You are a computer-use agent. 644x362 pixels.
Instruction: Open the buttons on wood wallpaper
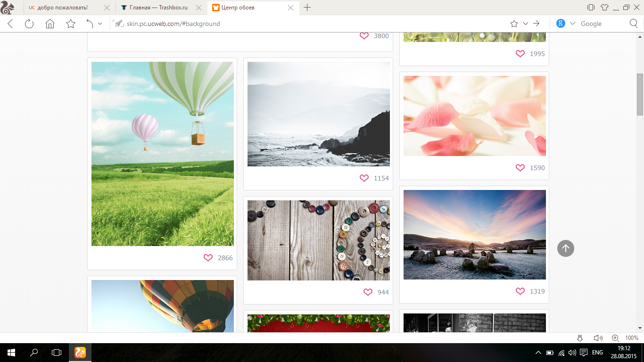(319, 240)
